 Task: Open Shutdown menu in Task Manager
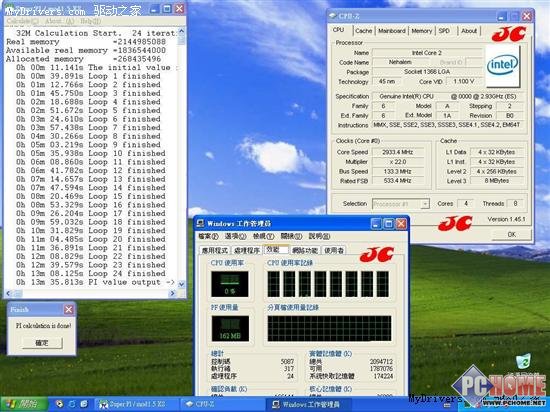click(x=291, y=236)
